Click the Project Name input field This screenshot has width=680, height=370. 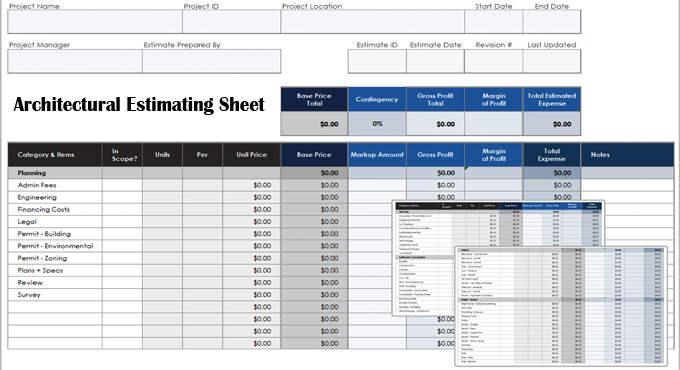point(95,22)
